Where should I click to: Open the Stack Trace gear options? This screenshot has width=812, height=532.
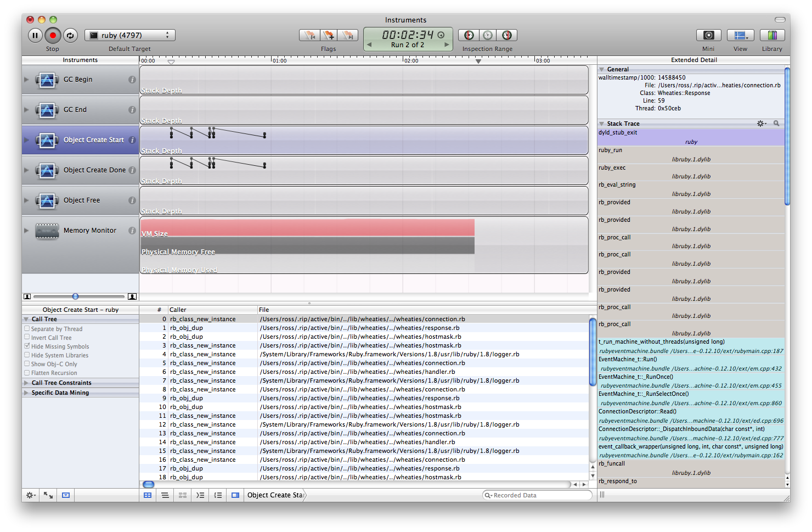(x=762, y=124)
